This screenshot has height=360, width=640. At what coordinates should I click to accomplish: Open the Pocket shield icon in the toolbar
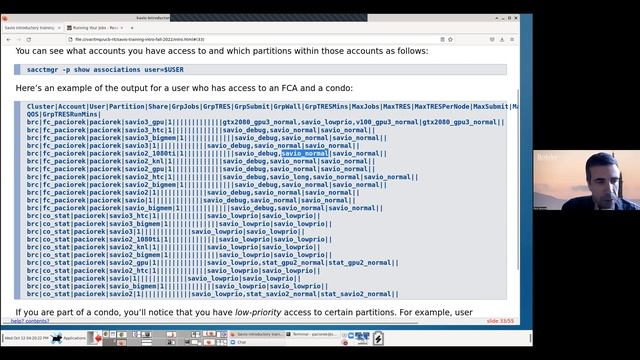coord(492,40)
